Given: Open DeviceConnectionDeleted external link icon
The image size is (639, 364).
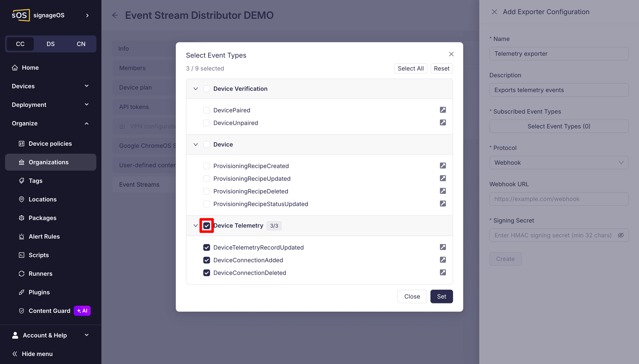Looking at the screenshot, I should point(443,273).
